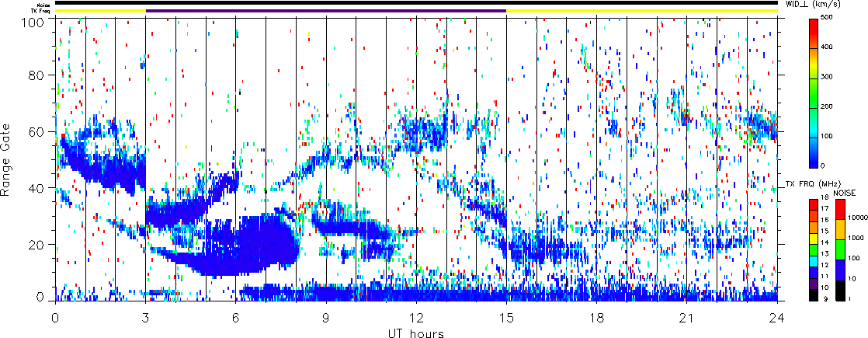Viewport: 868px width, 338px height.
Task: Pick the purple 10–11 MHz TX FRQ swatch
Action: pyautogui.click(x=813, y=284)
